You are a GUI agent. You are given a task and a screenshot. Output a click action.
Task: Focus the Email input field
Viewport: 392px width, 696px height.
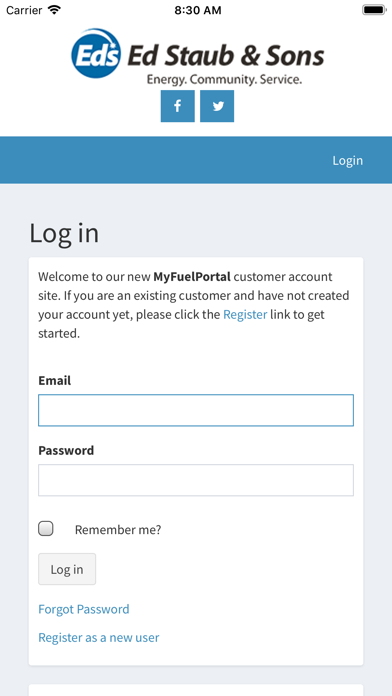pyautogui.click(x=196, y=410)
